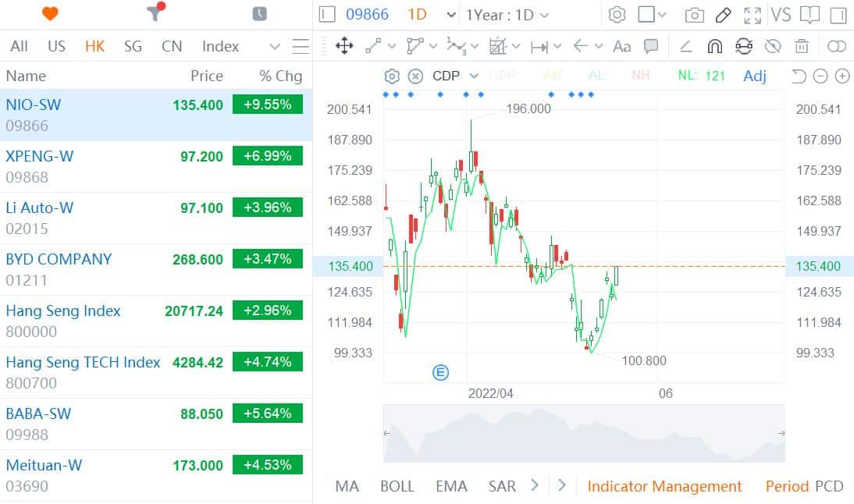The image size is (854, 504).
Task: Open the comment bubble tool
Action: coord(651,47)
